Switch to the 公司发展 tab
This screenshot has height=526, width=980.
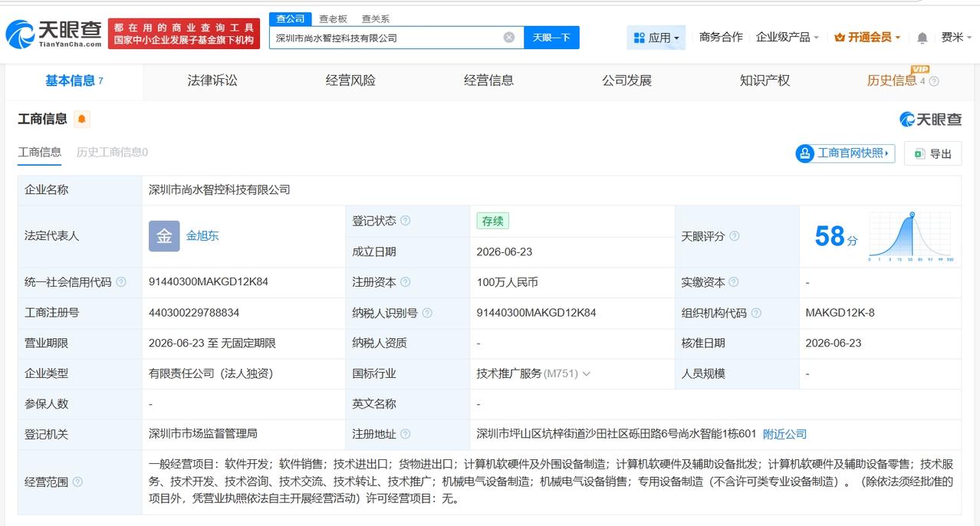point(626,81)
